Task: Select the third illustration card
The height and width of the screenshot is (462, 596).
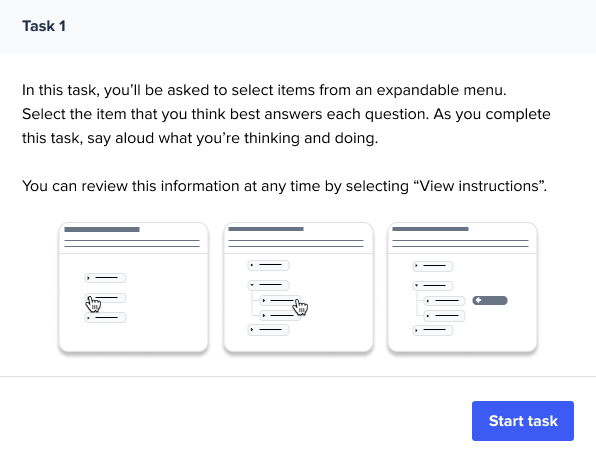Action: tap(462, 287)
